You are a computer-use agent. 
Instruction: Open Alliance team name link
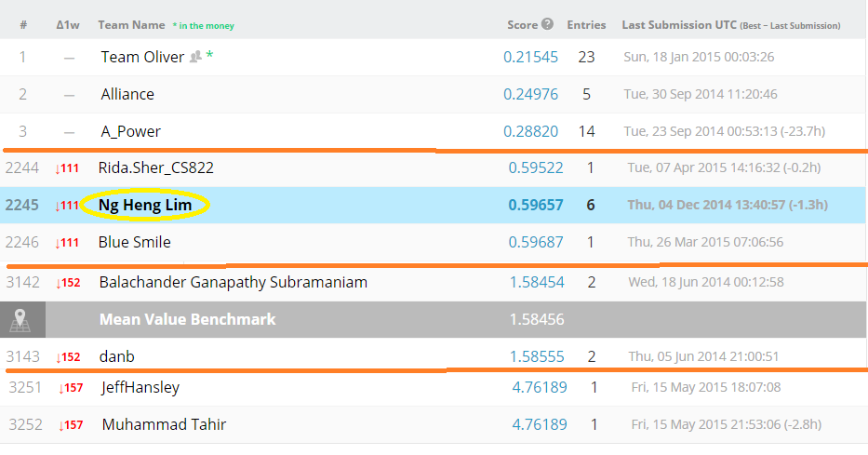click(x=127, y=94)
